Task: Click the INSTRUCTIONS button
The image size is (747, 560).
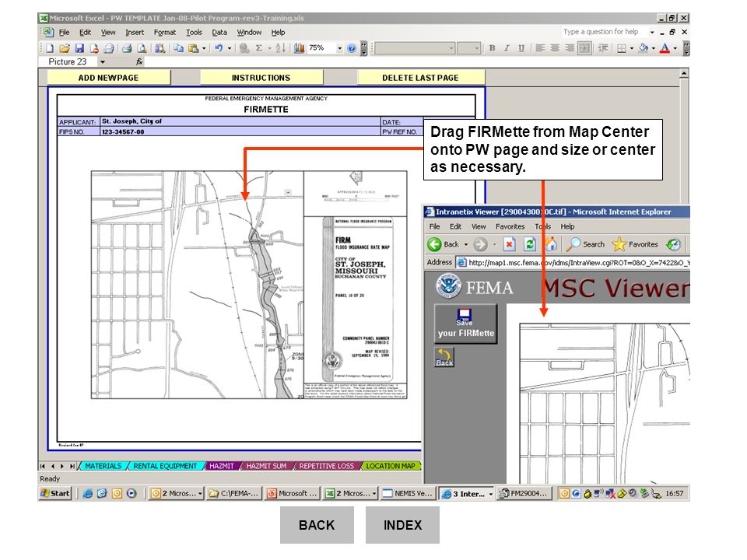Action: click(261, 78)
